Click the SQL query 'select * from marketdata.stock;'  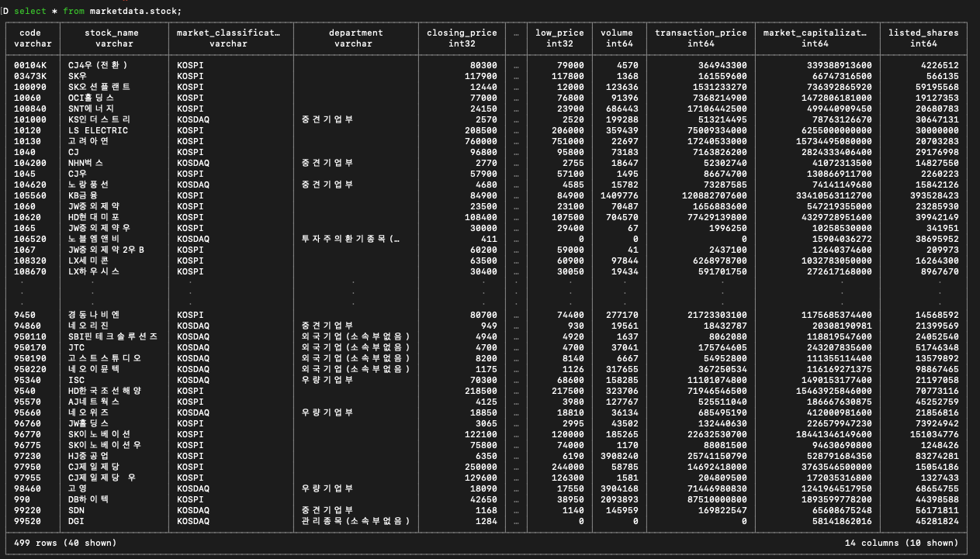click(98, 11)
